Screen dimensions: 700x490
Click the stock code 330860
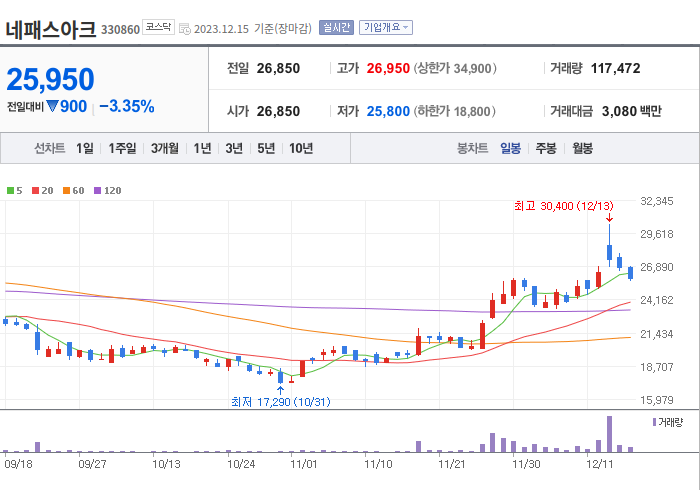pos(121,30)
